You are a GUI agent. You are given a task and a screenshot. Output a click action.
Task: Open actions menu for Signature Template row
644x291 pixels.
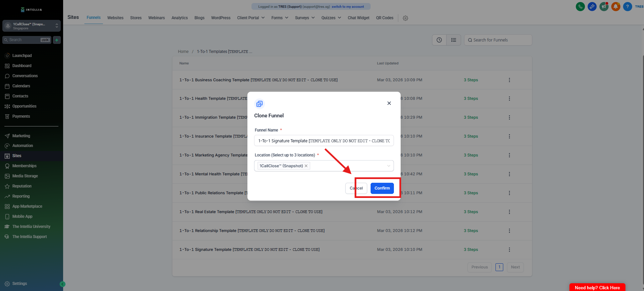(509, 250)
